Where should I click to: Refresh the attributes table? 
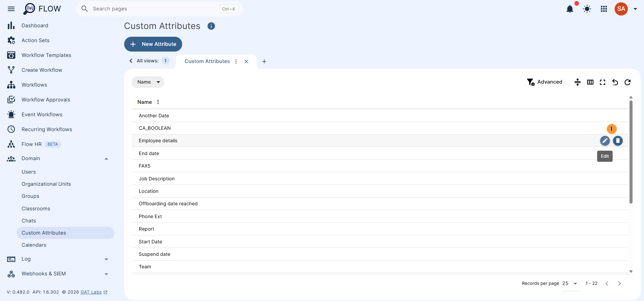click(627, 82)
